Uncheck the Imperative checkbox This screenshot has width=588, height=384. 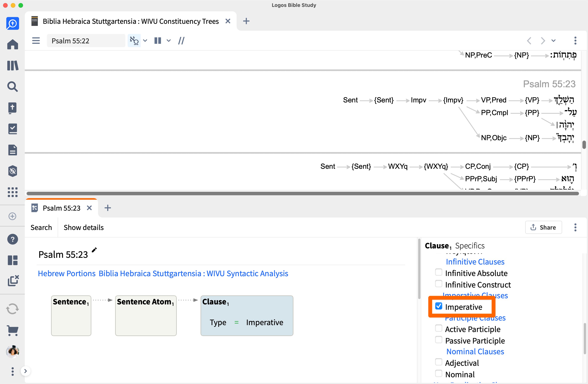click(438, 306)
